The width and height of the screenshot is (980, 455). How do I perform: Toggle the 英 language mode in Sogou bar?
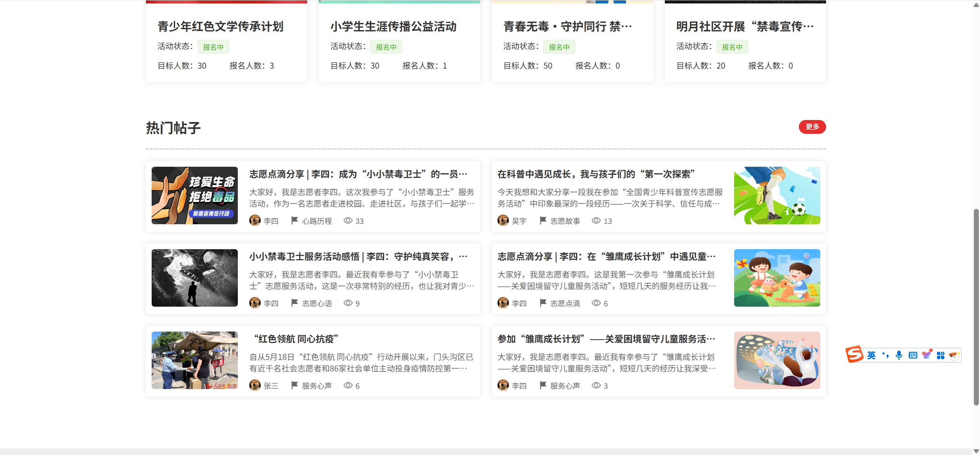pos(871,355)
